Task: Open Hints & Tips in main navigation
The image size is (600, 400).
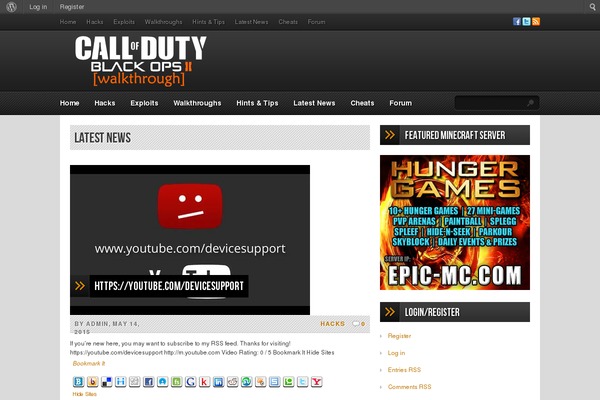Action: [x=257, y=103]
